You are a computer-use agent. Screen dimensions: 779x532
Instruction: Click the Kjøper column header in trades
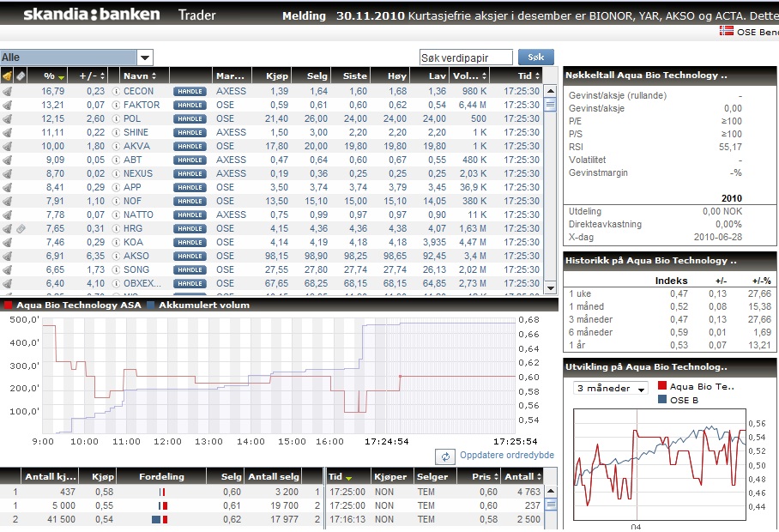point(390,476)
